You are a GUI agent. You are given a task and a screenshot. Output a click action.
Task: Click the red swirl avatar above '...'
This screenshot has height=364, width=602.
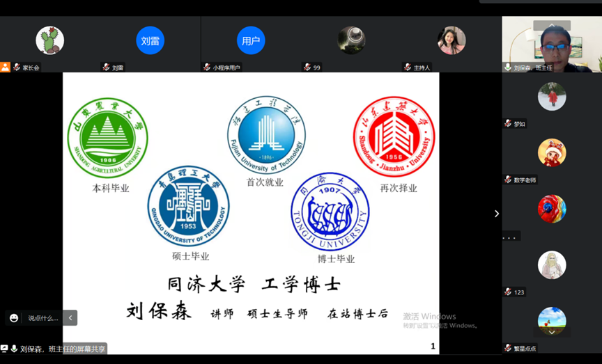pyautogui.click(x=552, y=209)
